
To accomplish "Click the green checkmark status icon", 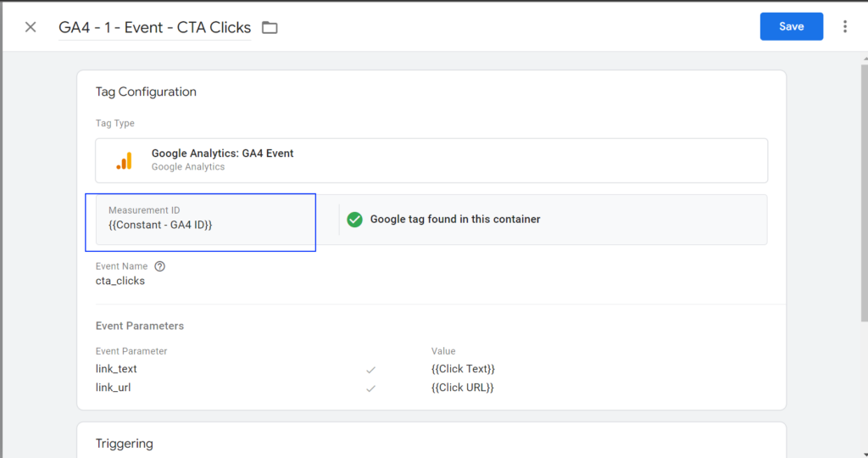I will click(x=354, y=220).
